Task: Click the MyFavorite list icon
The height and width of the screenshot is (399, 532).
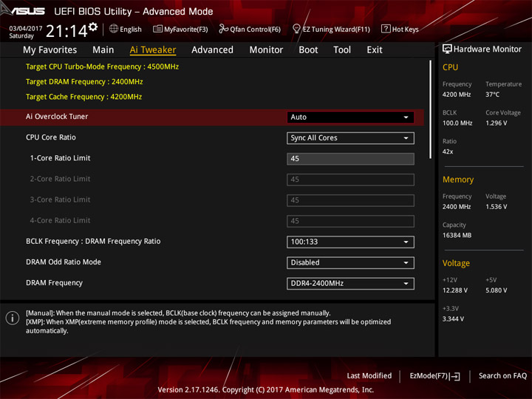Action: 157,29
